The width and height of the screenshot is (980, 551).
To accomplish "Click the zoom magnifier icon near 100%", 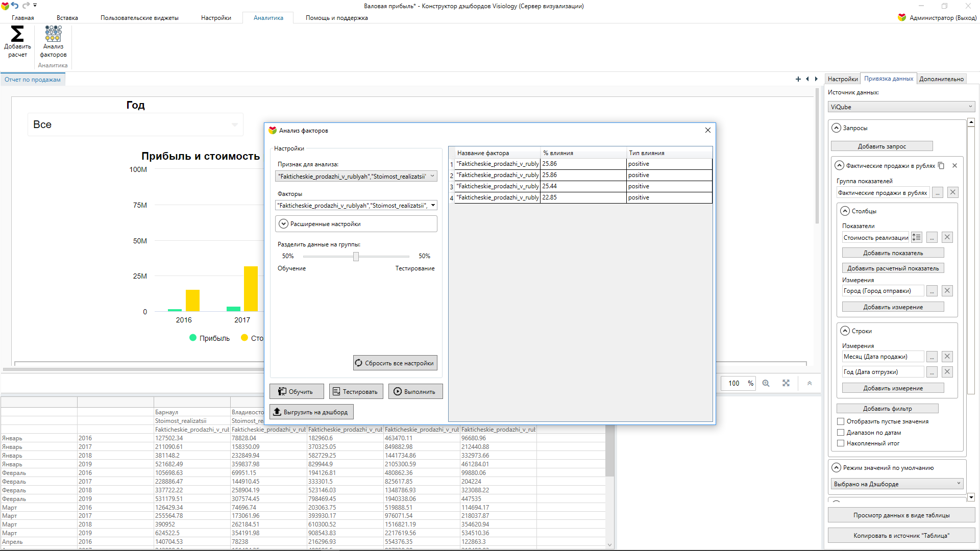I will point(766,383).
